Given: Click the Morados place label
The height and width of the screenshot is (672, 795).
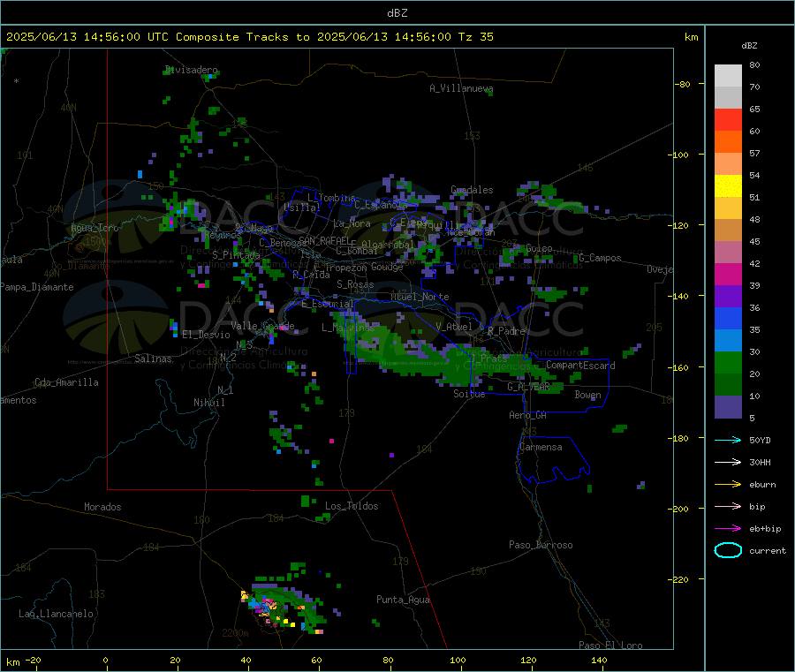Looking at the screenshot, I should [x=103, y=507].
